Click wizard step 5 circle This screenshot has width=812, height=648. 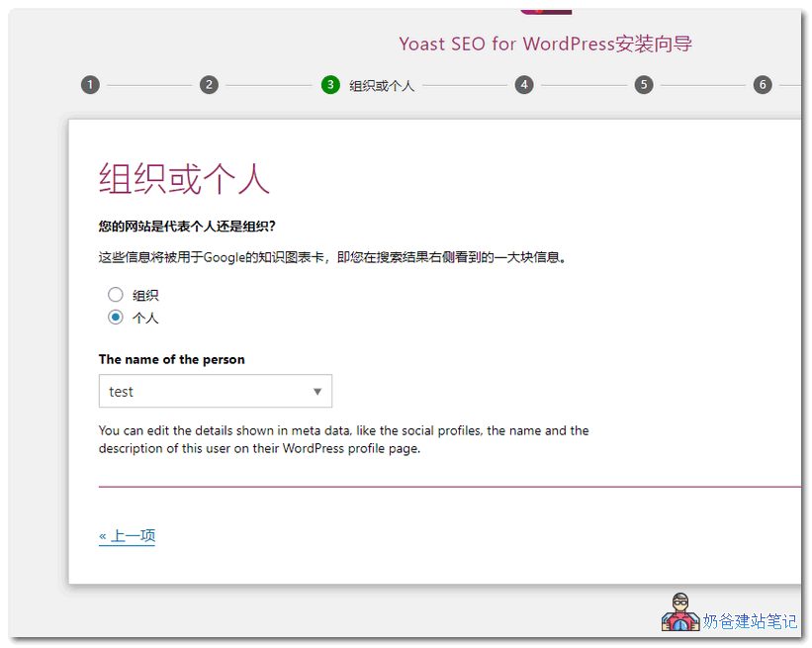pos(643,84)
